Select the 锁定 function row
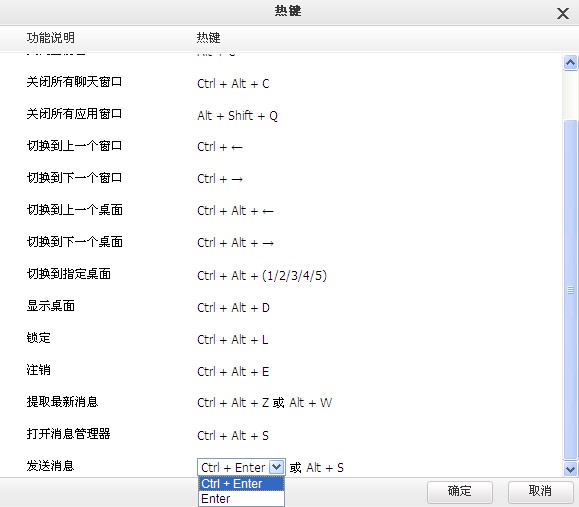579x507 pixels. tap(281, 339)
